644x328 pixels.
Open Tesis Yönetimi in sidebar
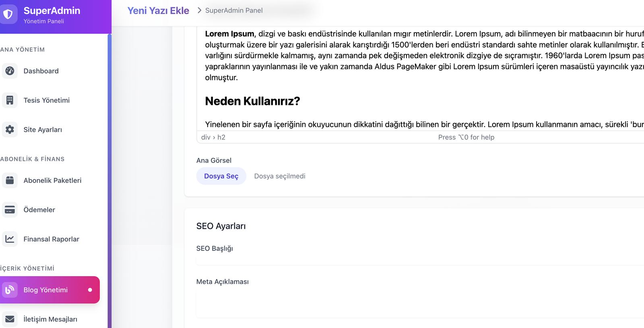[x=46, y=100]
